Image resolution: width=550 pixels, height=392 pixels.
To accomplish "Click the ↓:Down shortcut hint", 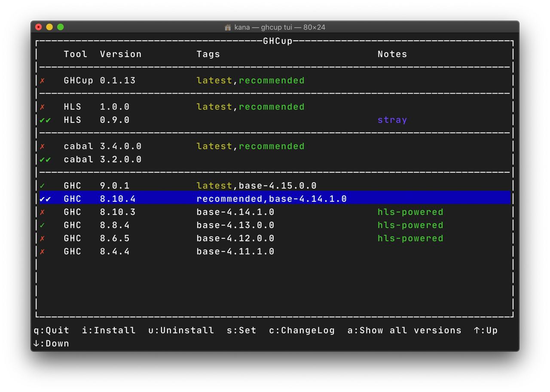I will click(x=51, y=343).
